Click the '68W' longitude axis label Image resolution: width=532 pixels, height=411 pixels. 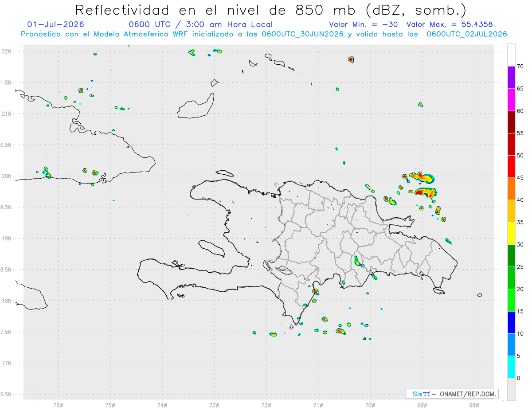474,405
